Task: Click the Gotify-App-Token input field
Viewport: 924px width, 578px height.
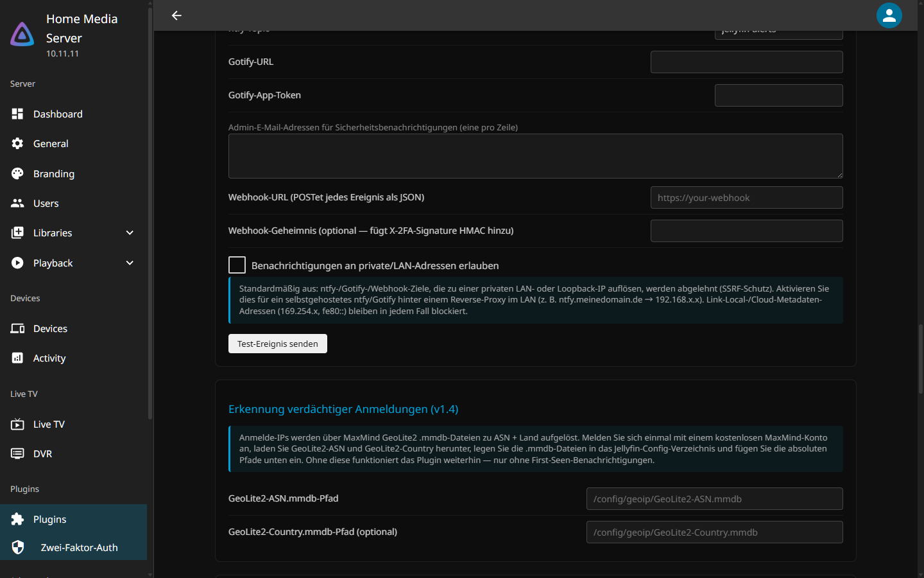Action: pos(779,95)
